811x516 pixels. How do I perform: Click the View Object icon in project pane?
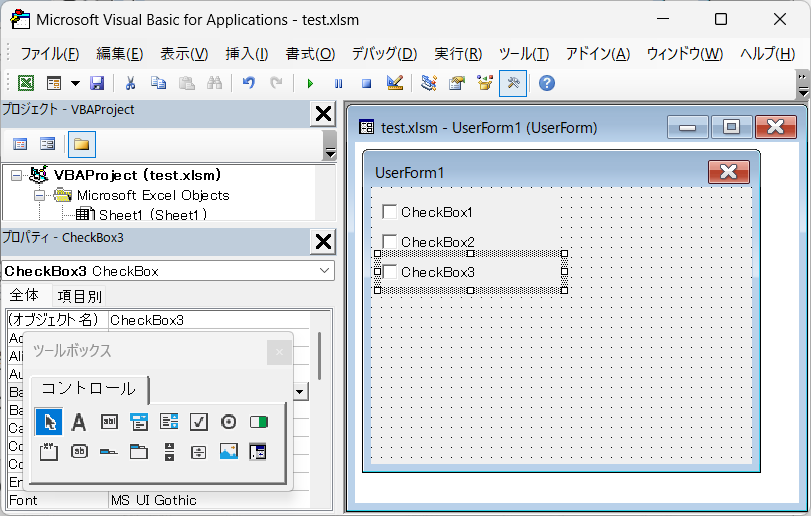[x=48, y=144]
